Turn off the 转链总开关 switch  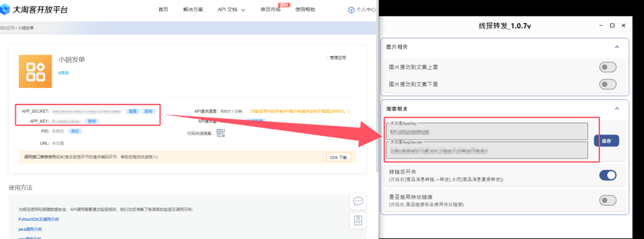[608, 175]
